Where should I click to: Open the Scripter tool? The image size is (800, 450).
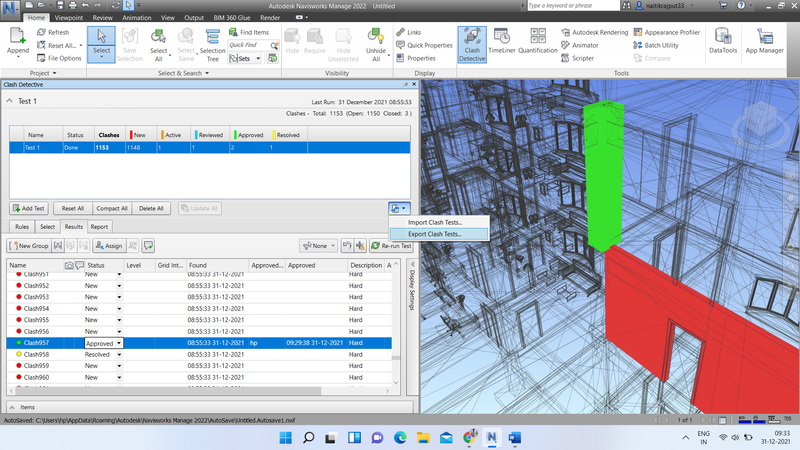coord(578,58)
